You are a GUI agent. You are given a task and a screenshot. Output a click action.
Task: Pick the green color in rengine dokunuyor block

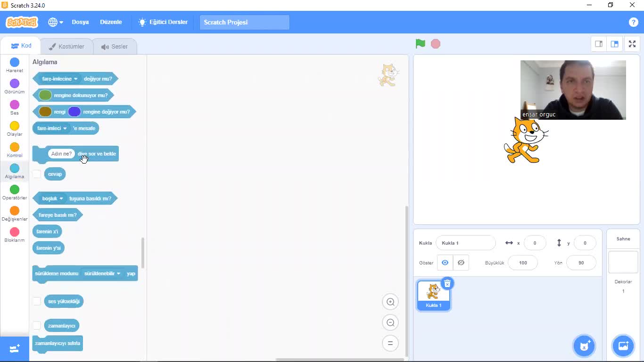[x=45, y=95]
